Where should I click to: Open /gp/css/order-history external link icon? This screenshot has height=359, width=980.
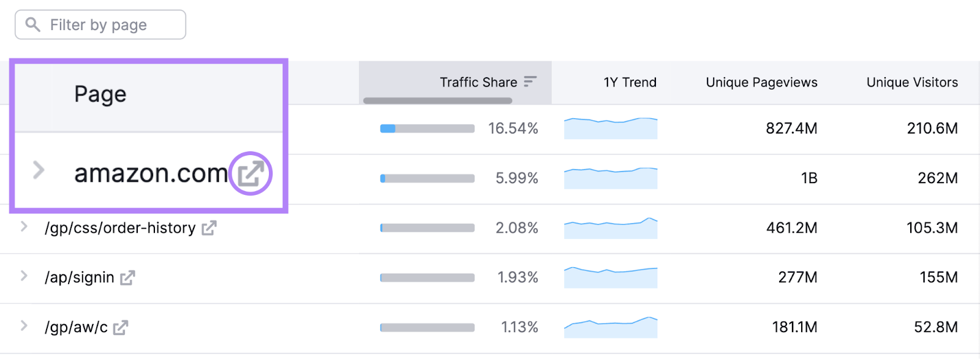coord(209,228)
